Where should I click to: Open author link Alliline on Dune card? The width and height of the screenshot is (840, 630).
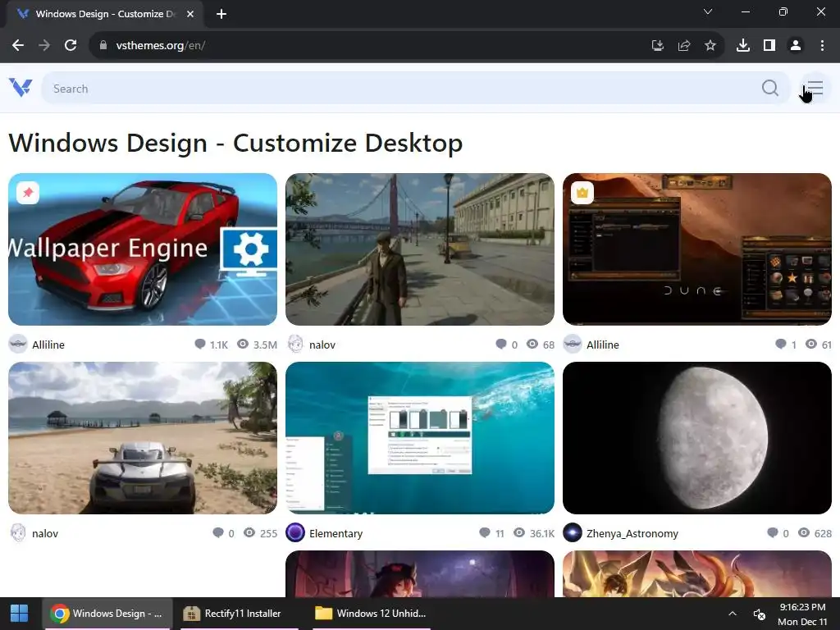point(603,345)
